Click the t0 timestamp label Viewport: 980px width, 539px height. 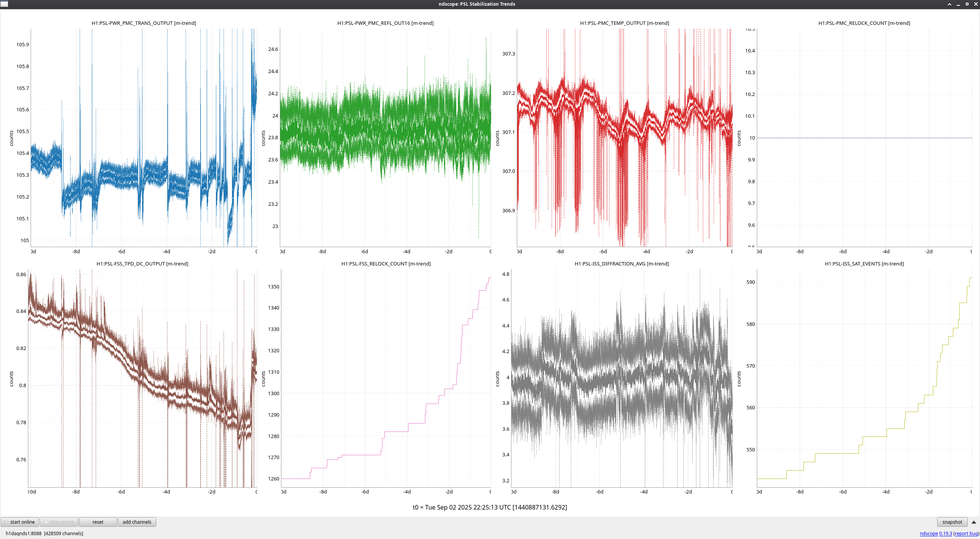coord(490,507)
